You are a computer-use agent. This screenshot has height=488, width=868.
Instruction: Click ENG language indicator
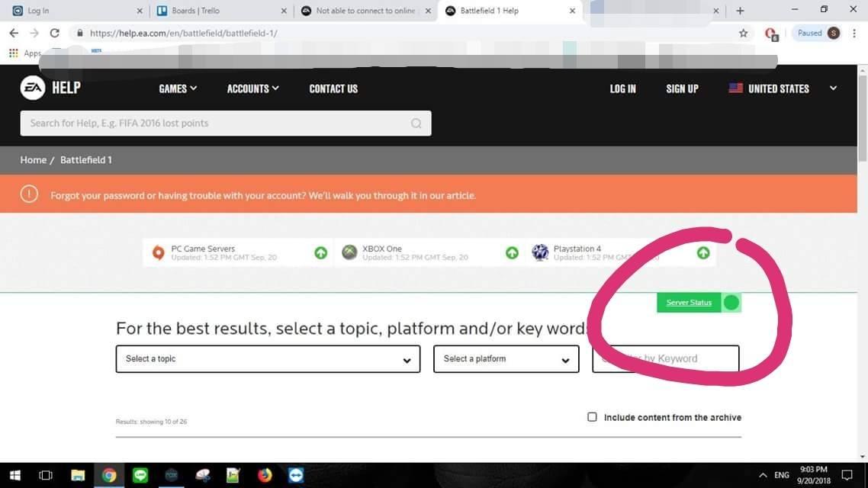(782, 475)
